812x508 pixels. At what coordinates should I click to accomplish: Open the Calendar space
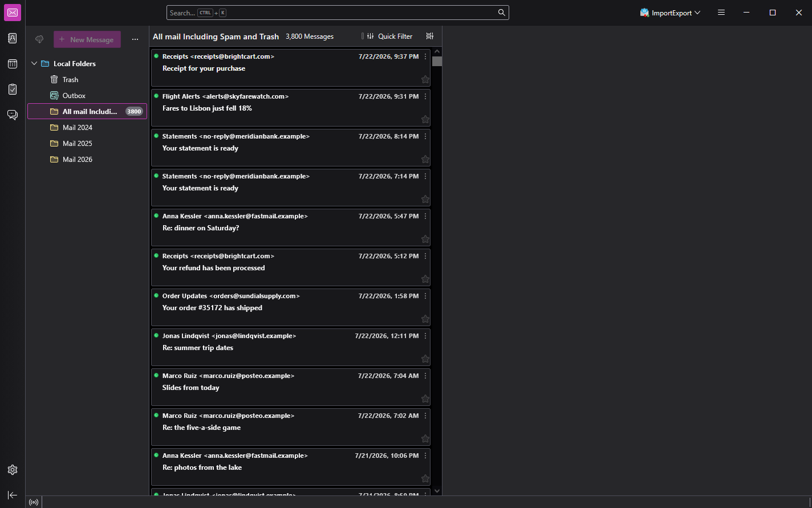tap(13, 64)
